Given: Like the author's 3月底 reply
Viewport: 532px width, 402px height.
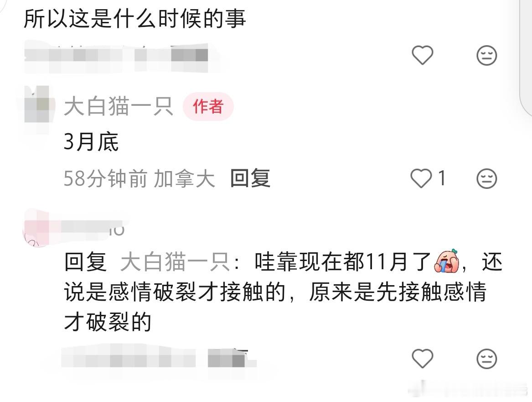Looking at the screenshot, I should 421,178.
